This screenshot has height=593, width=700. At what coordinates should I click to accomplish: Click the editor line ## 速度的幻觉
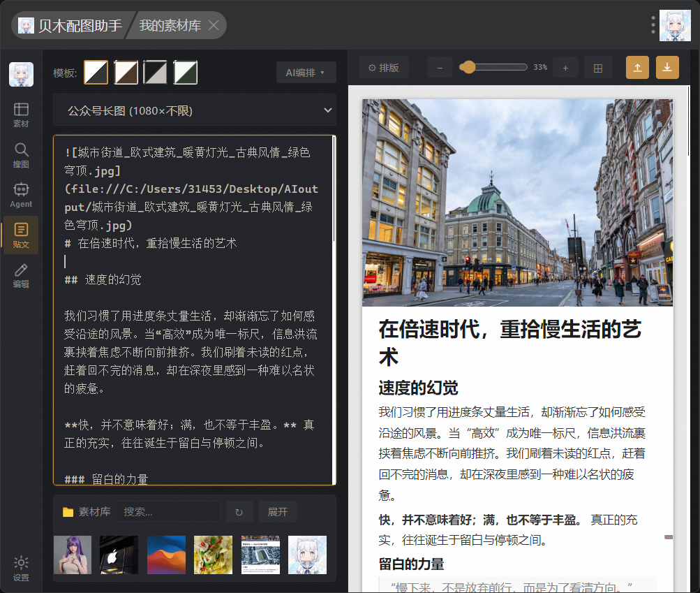pyautogui.click(x=103, y=280)
